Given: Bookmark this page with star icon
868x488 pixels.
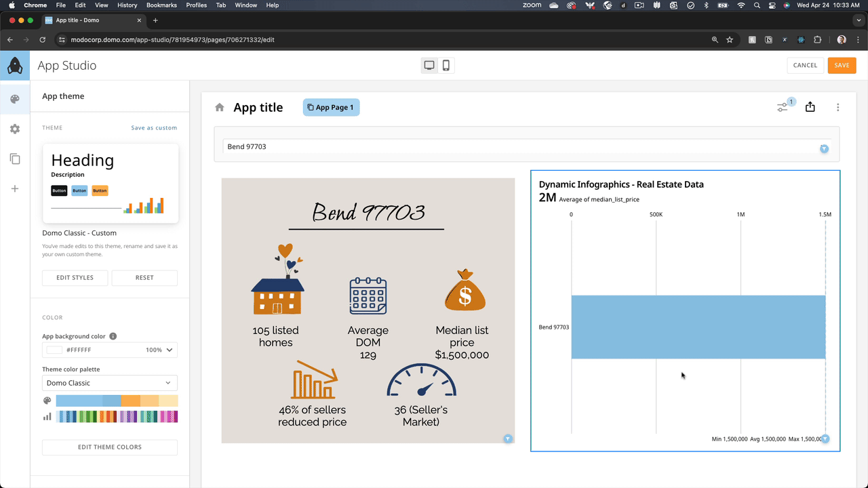Looking at the screenshot, I should click(x=730, y=40).
